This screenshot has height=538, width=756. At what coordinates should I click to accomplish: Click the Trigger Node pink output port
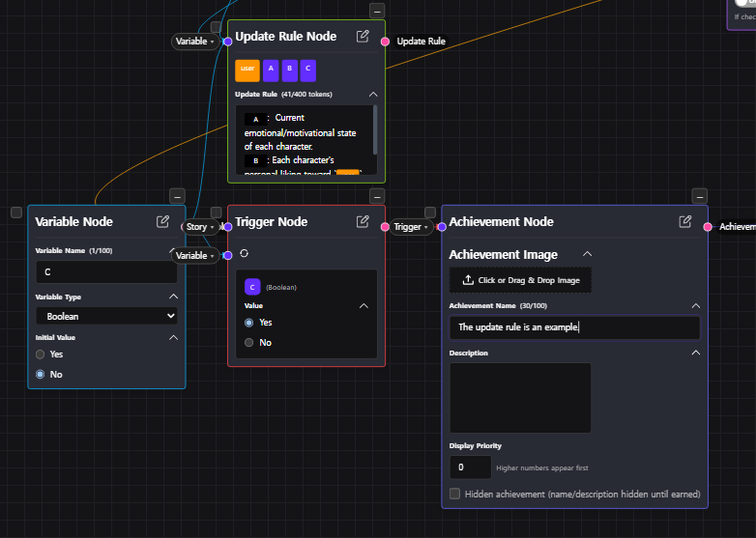[385, 227]
